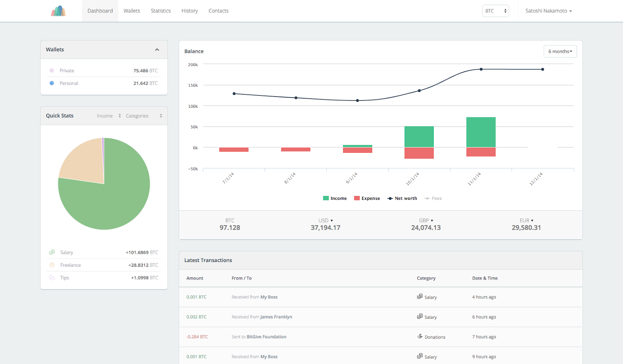Click the Salary category icon in Quick Stats

[x=52, y=252]
